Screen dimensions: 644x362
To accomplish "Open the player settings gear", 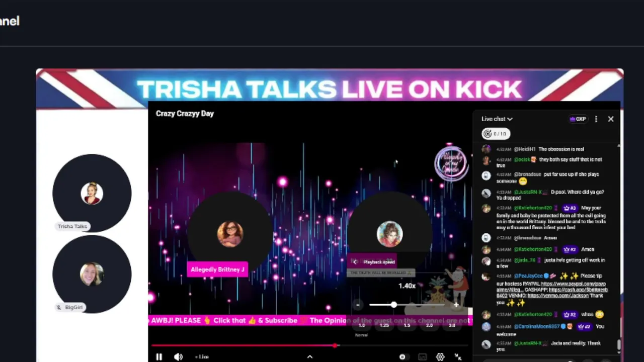I will tap(440, 357).
